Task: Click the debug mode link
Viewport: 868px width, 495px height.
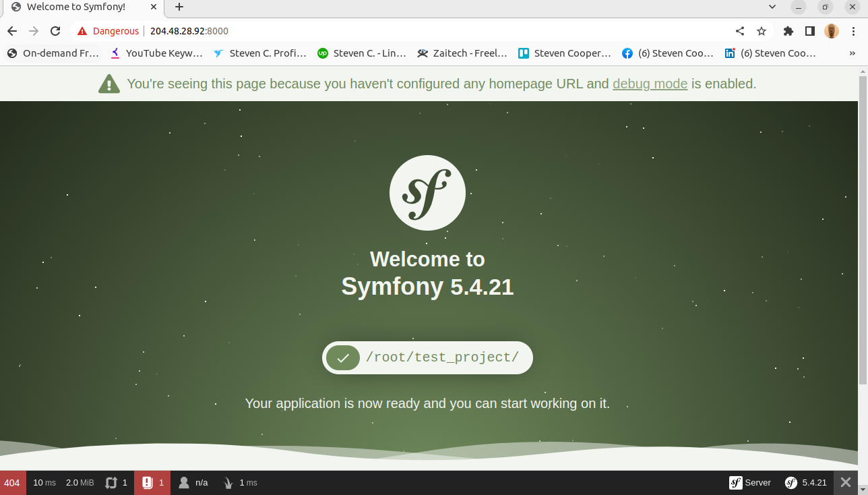Action: click(x=650, y=84)
